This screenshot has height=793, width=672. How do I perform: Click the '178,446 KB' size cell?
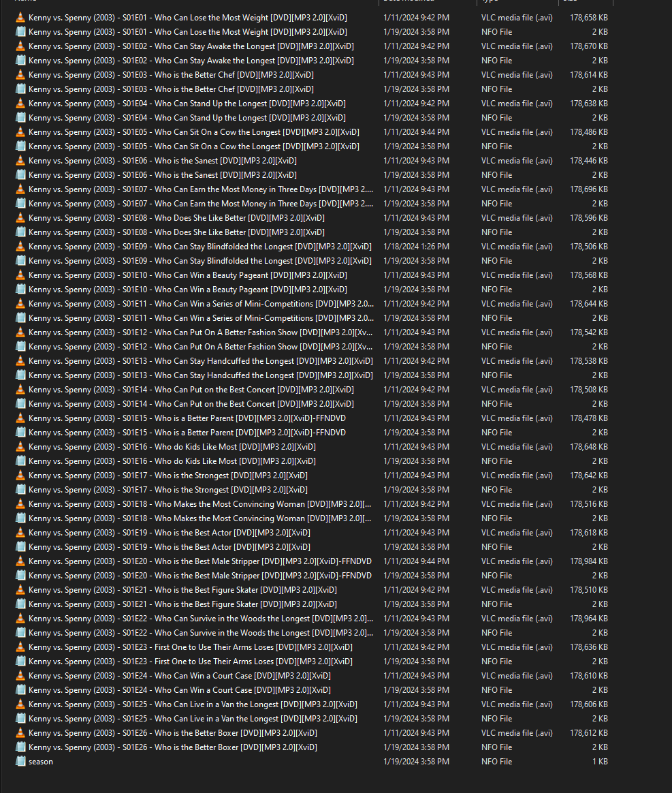coord(589,160)
